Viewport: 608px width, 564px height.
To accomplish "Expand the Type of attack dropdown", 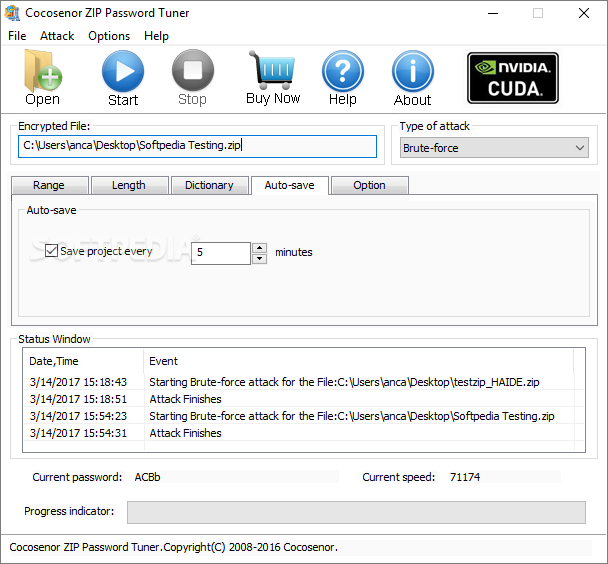I will (494, 148).
